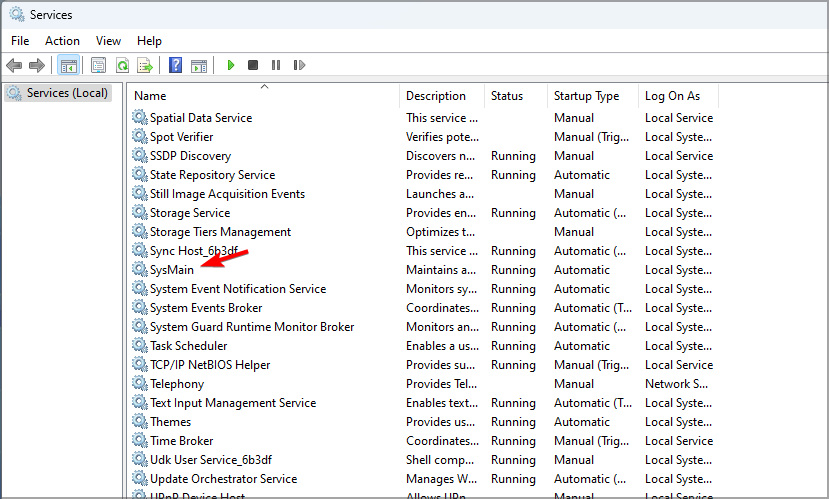
Task: Click 'Manual (Trig...' startup type of Spot Verifier
Action: pos(592,137)
